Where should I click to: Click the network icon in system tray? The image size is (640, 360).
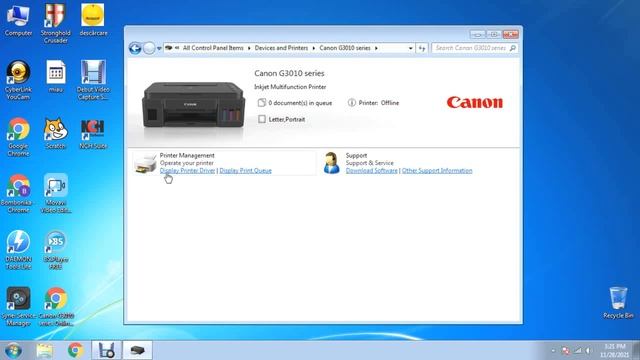pos(578,351)
